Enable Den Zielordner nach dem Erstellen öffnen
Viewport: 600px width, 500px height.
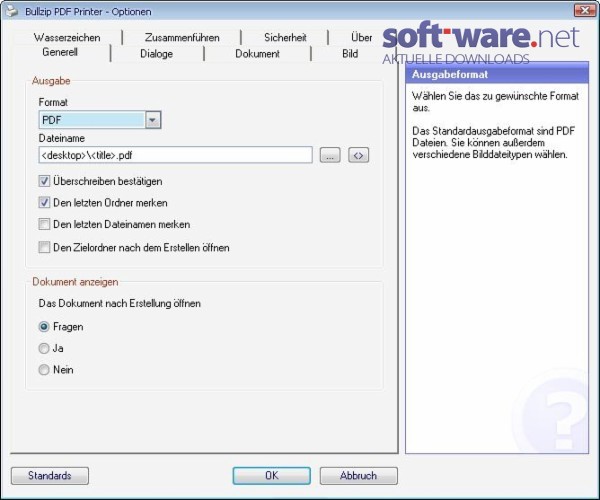[x=44, y=247]
